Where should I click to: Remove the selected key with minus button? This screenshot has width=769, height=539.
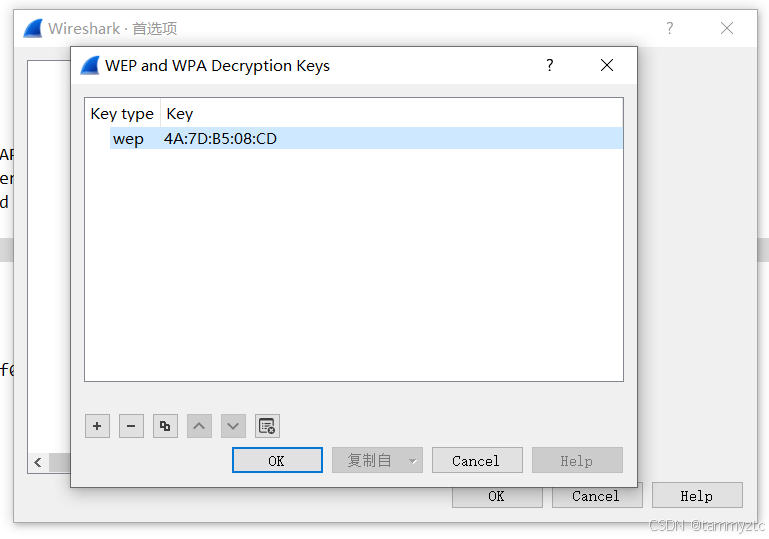click(x=131, y=426)
